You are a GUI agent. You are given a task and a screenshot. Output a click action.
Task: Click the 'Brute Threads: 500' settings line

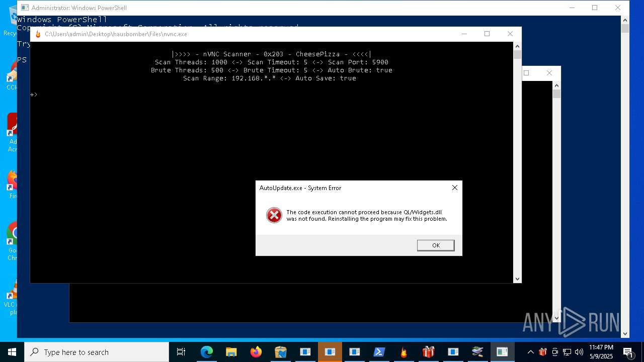272,70
